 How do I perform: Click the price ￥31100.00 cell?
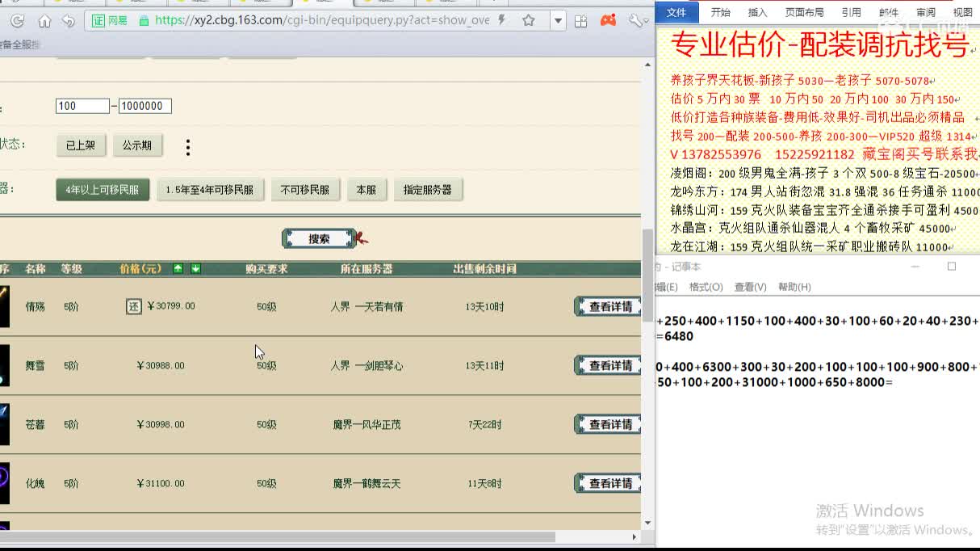161,484
